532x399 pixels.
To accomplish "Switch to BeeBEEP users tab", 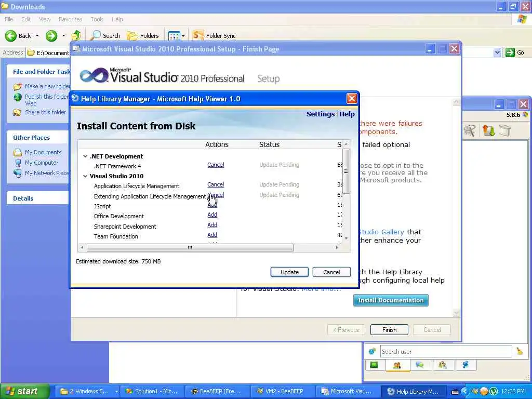I will coord(396,365).
